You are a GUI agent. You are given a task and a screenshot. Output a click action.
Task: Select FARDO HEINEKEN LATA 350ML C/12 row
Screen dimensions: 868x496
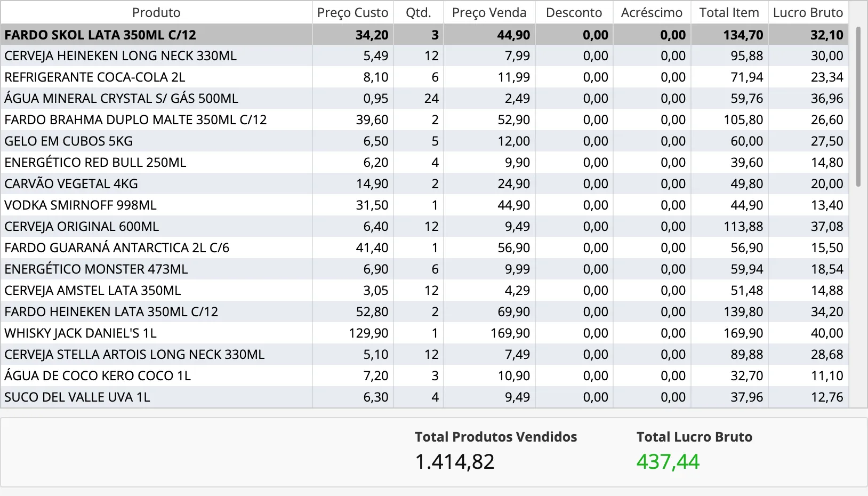pyautogui.click(x=424, y=311)
